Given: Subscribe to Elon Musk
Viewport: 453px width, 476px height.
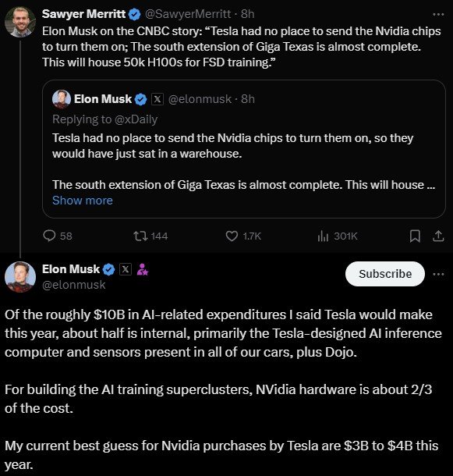Looking at the screenshot, I should (384, 274).
